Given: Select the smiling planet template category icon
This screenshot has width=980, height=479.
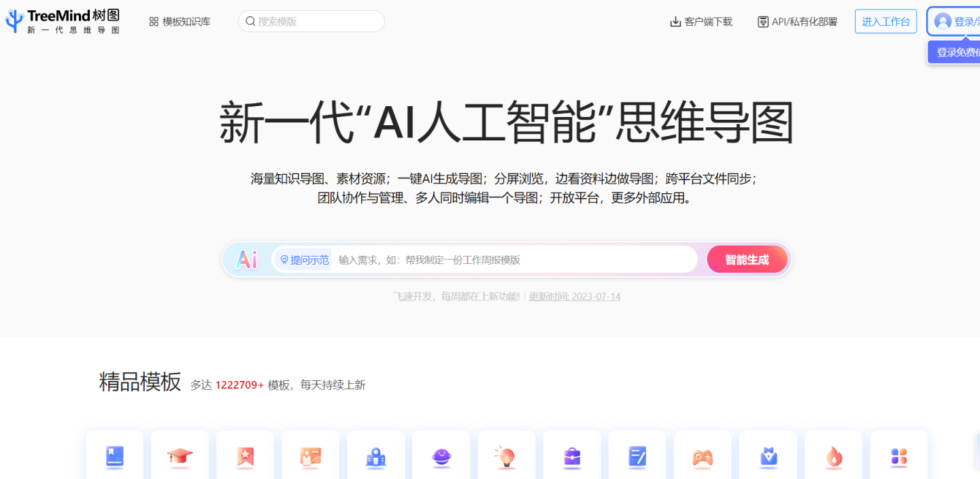Looking at the screenshot, I should (x=441, y=457).
